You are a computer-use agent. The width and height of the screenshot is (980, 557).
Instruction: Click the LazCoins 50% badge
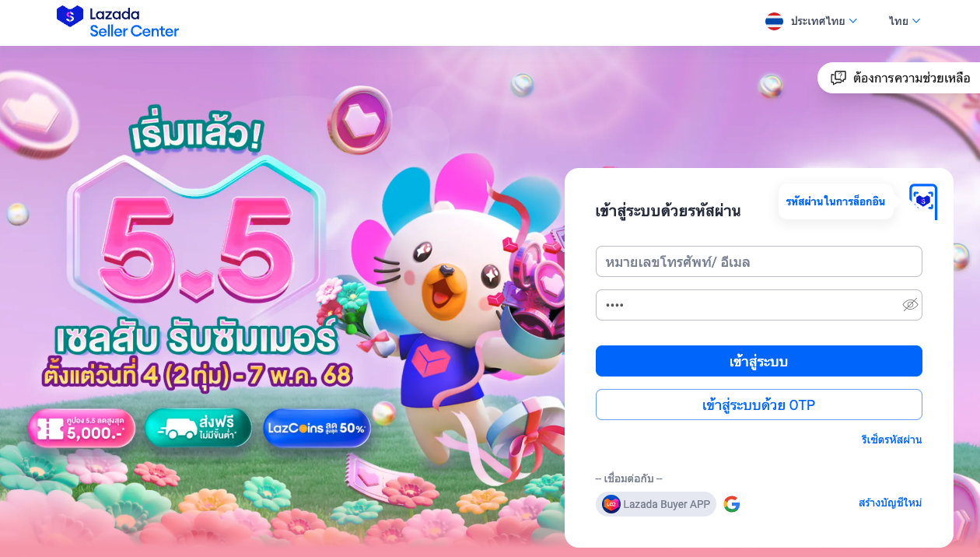[317, 428]
